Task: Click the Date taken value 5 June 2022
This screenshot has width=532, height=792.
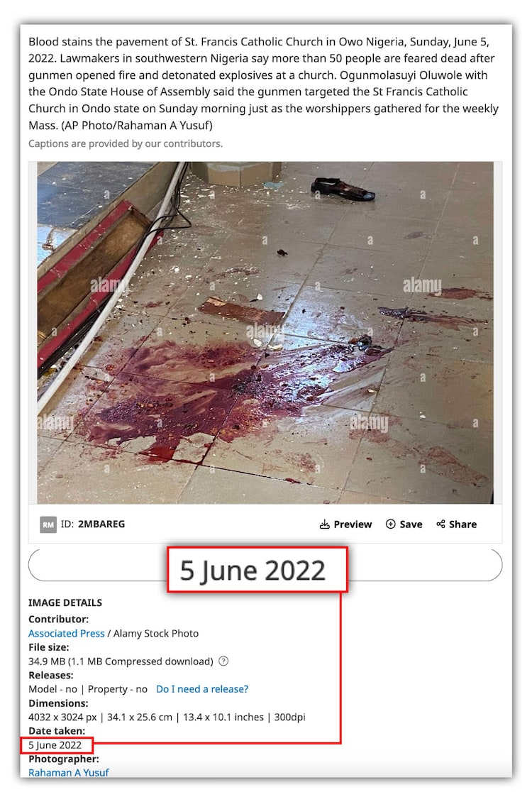Action: (55, 745)
